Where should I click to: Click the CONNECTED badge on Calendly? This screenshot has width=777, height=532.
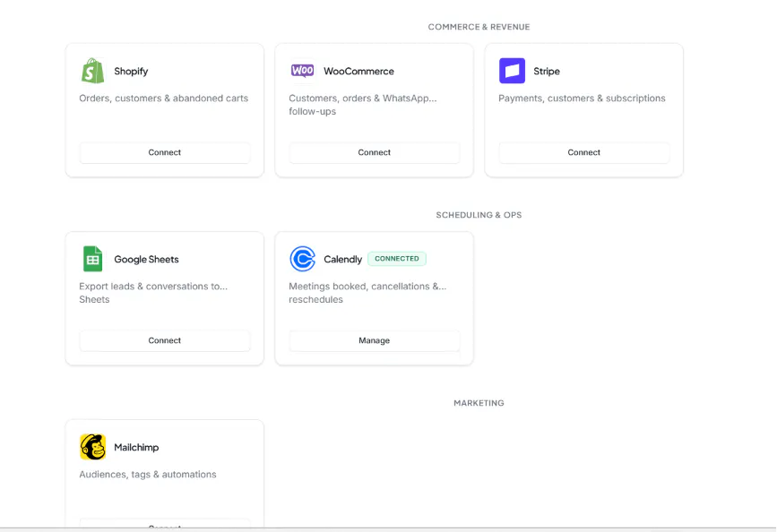point(397,259)
